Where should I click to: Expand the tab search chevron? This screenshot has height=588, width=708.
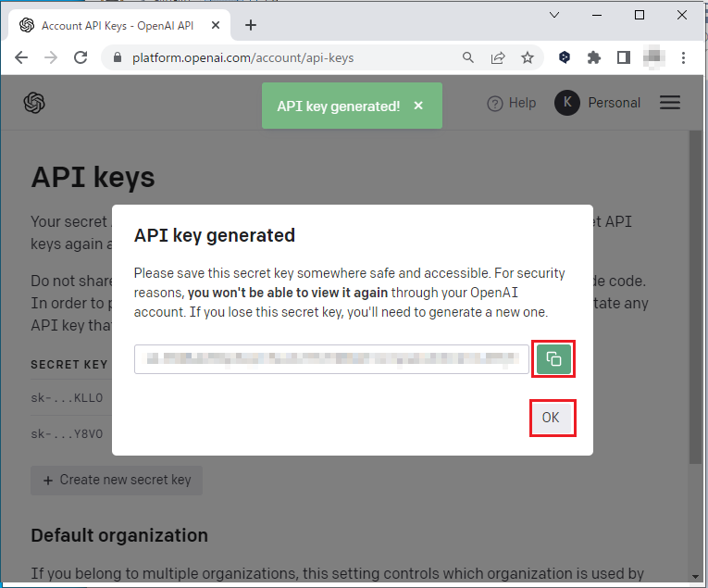pyautogui.click(x=554, y=16)
